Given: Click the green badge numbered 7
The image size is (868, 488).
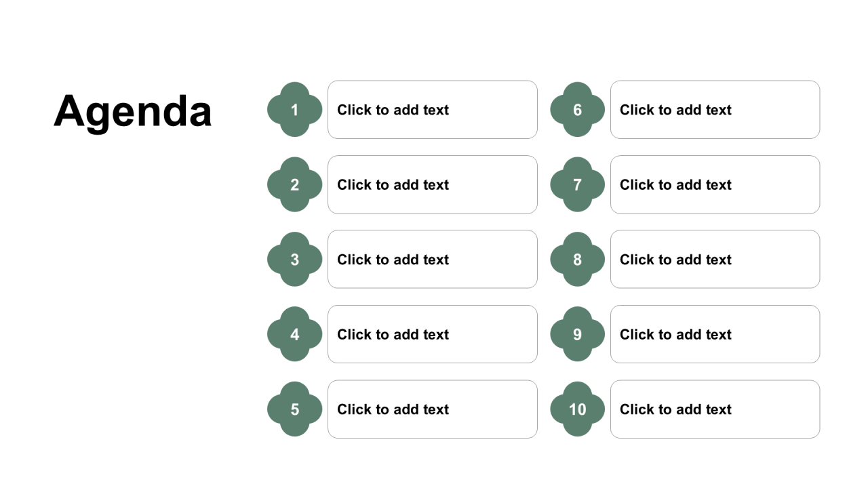Looking at the screenshot, I should click(x=577, y=184).
